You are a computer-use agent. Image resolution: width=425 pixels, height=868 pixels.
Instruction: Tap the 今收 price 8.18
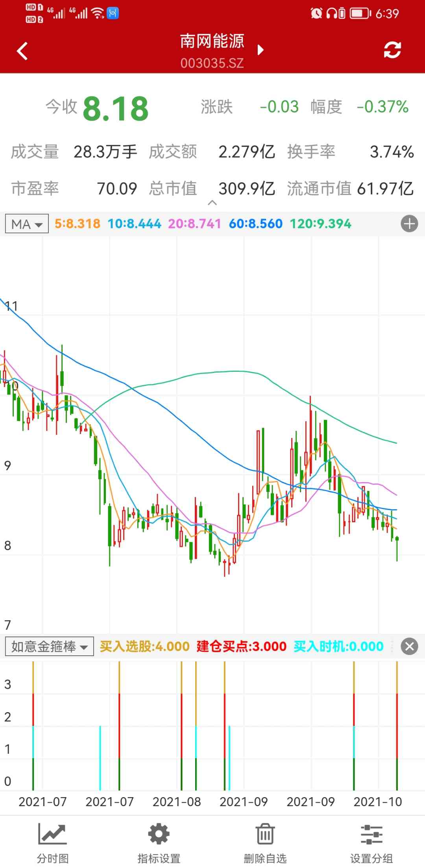pos(115,109)
